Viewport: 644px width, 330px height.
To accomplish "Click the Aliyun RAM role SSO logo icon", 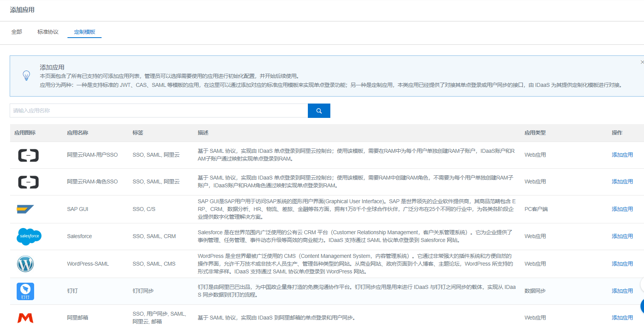I will click(28, 182).
